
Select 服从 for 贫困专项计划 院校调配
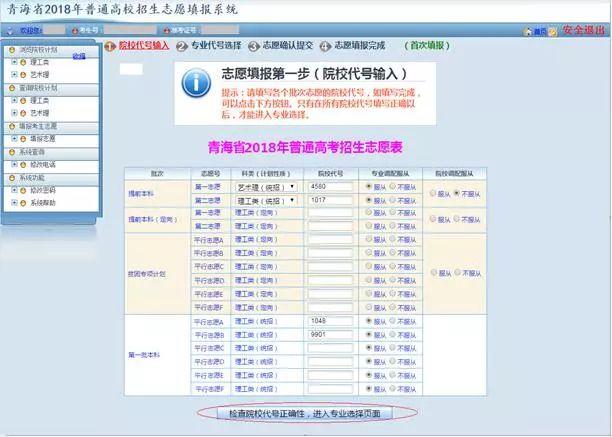(x=433, y=272)
